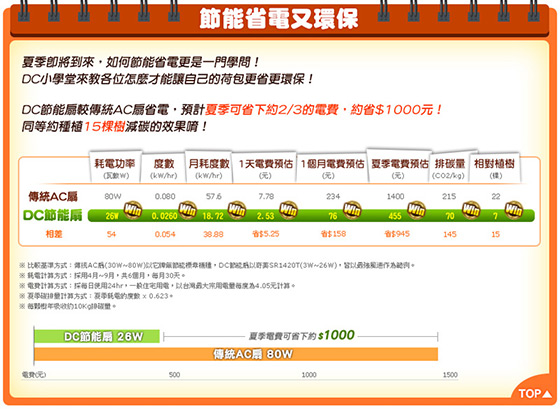The height and width of the screenshot is (409, 560).
Task: Click the Win badge beside 0.0260
Action: click(x=188, y=210)
